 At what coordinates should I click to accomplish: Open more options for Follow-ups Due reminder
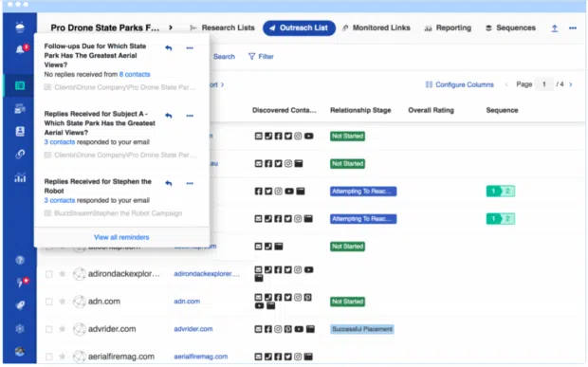190,48
